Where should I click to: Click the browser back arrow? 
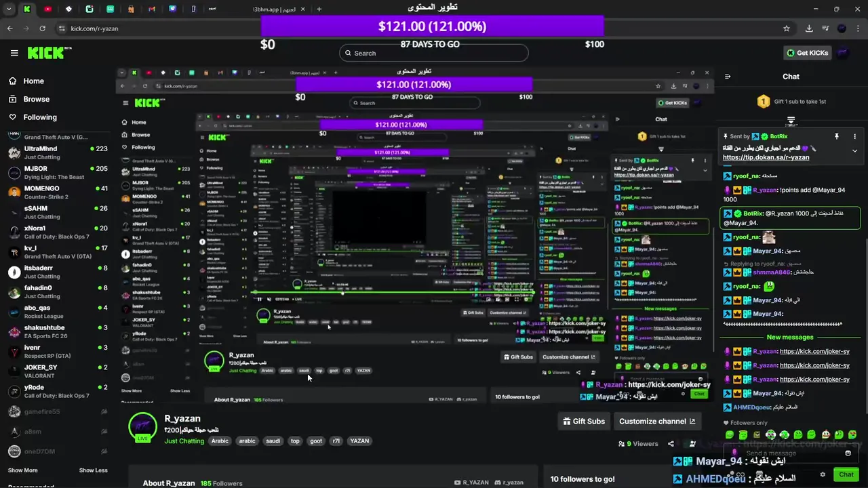point(9,28)
